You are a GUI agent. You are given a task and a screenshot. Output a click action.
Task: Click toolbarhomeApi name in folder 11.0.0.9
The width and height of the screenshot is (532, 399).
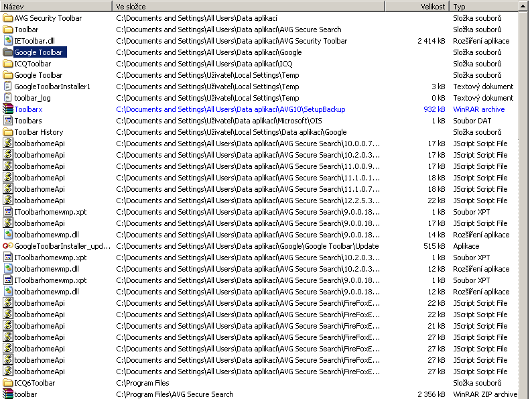pyautogui.click(x=40, y=166)
